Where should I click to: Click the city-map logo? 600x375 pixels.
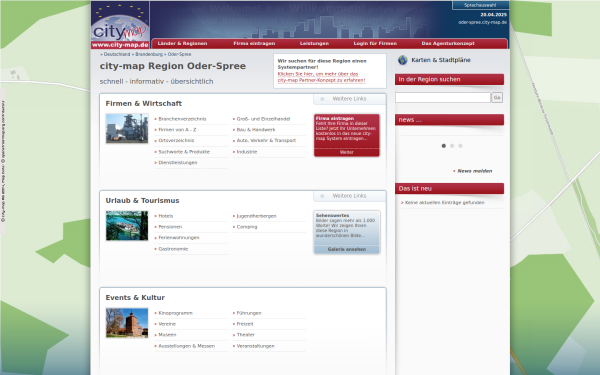(120, 25)
